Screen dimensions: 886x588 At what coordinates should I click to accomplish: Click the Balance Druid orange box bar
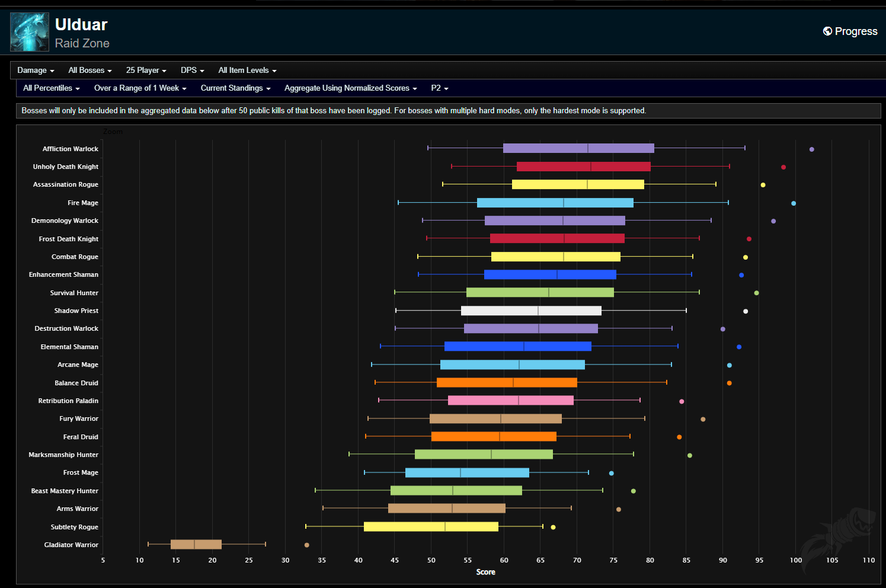click(x=507, y=382)
